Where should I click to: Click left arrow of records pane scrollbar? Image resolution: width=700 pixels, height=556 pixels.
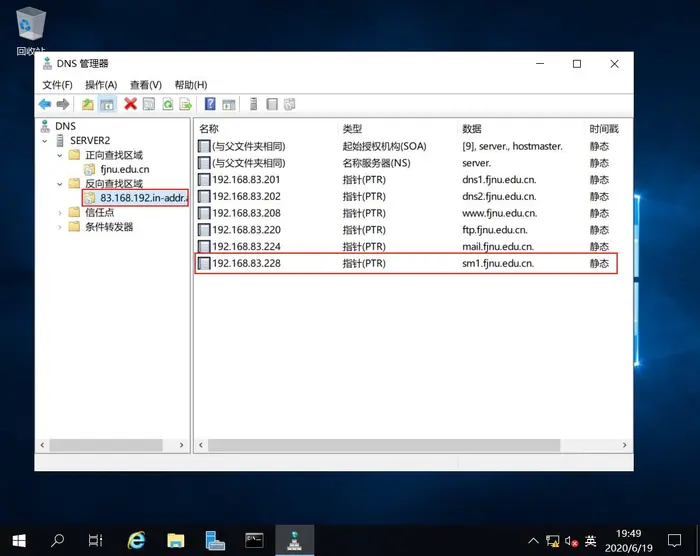click(x=201, y=445)
